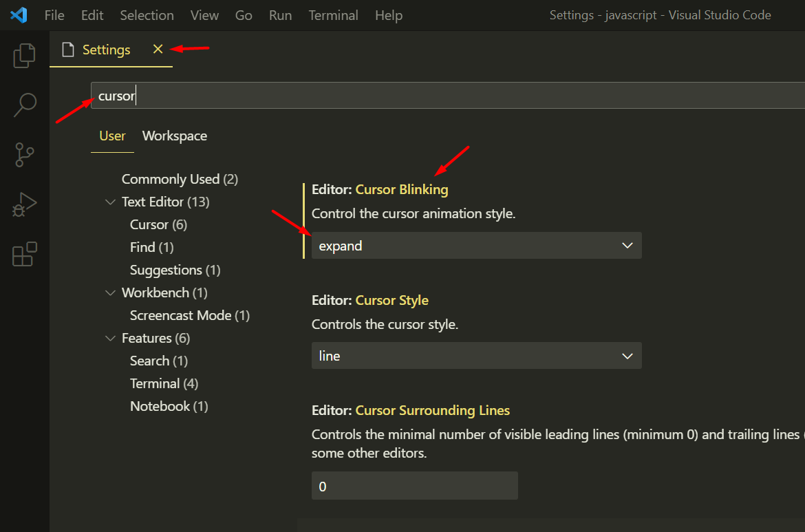
Task: Click the settings search box
Action: [447, 96]
